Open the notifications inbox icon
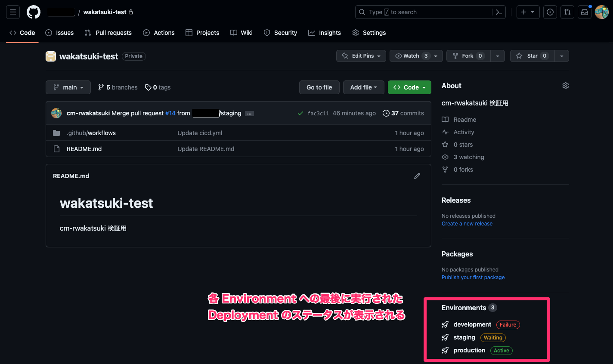Viewport: 613px width, 364px height. coord(584,12)
